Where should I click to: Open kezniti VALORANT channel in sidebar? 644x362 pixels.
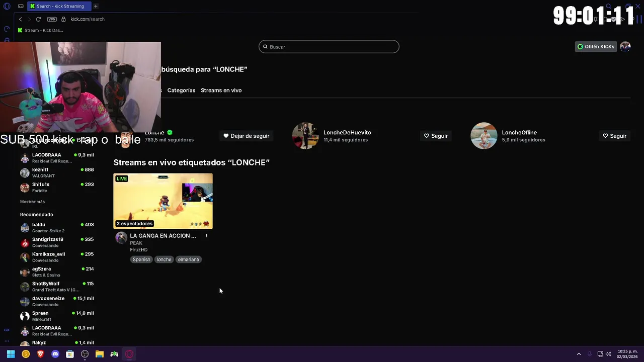pyautogui.click(x=57, y=172)
